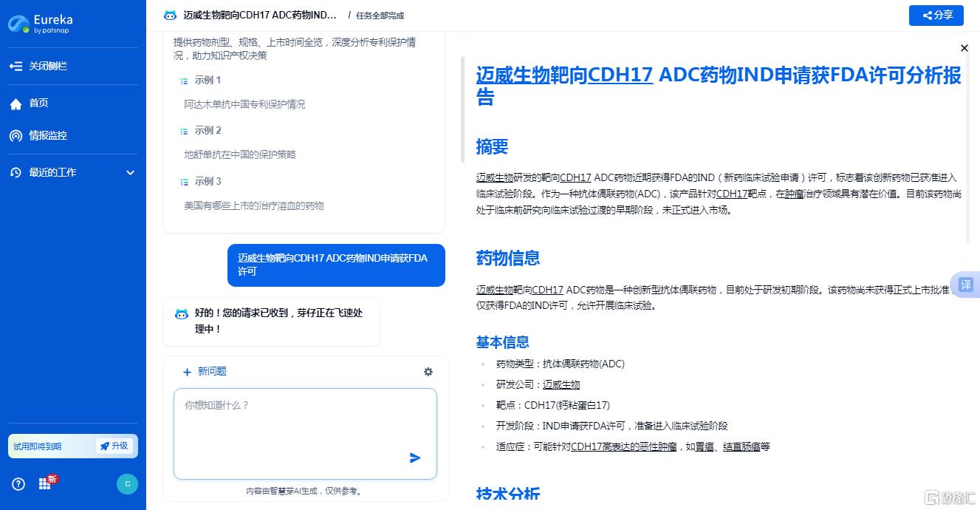
Task: Click 药物类型：抗体偶联药物(ADC) bullet
Action: click(x=561, y=364)
